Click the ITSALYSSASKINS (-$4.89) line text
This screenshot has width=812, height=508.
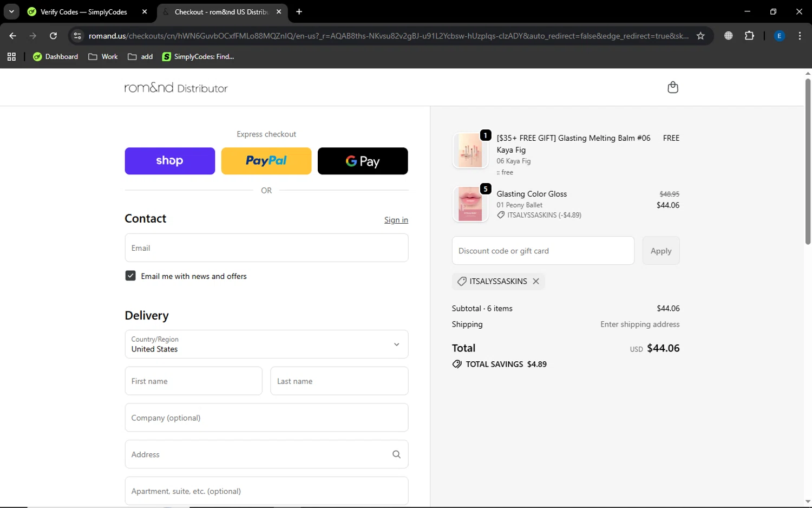[544, 215]
